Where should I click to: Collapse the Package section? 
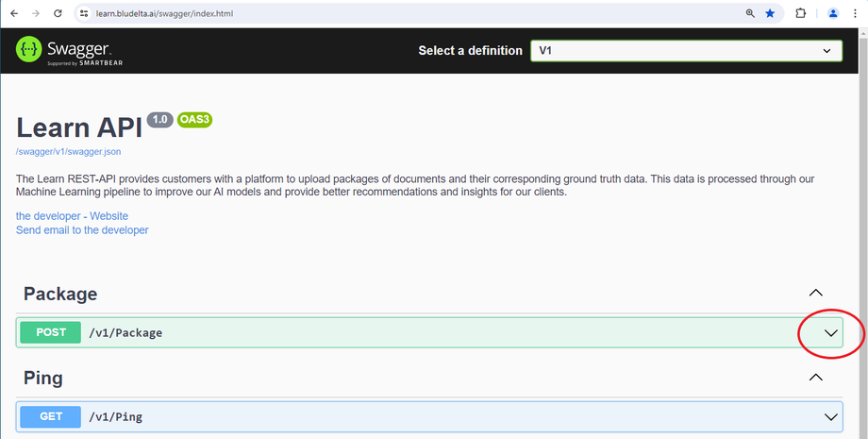coord(816,294)
